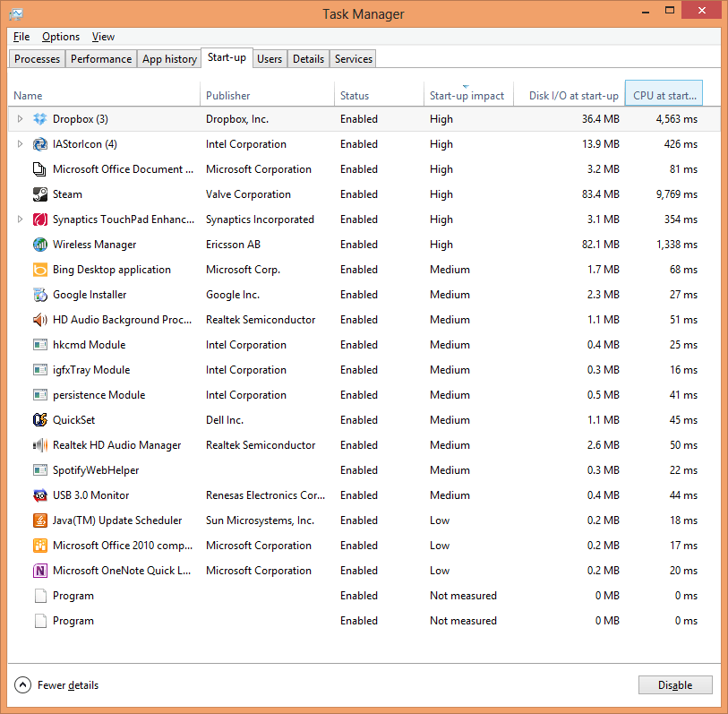Screen dimensions: 728x714
Task: Select Ericsson AB publisher cell
Action: 233,245
